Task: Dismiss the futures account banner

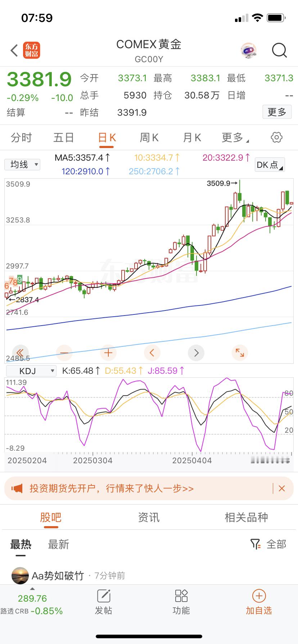Action: click(x=282, y=488)
